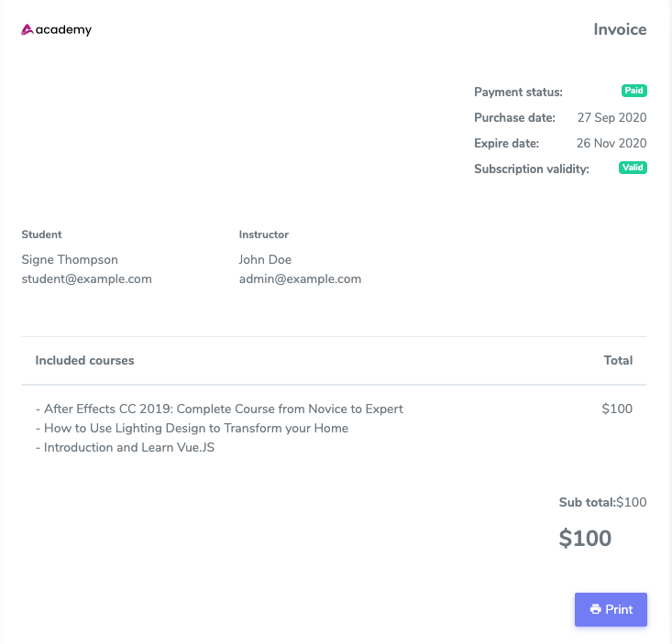Click the After Effects CC 2019 course line
Viewport: 672px width, 644px height.
point(219,409)
